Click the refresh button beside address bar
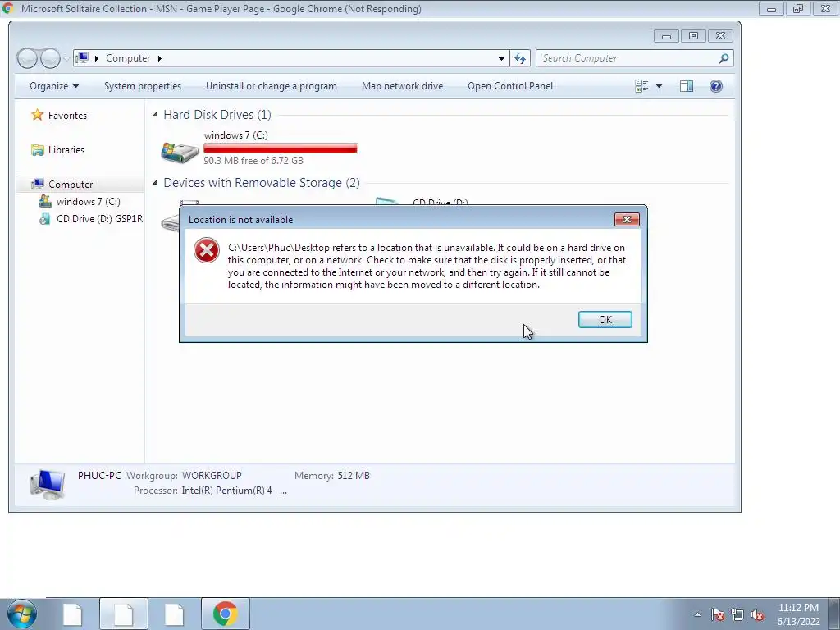Image resolution: width=840 pixels, height=630 pixels. [520, 58]
